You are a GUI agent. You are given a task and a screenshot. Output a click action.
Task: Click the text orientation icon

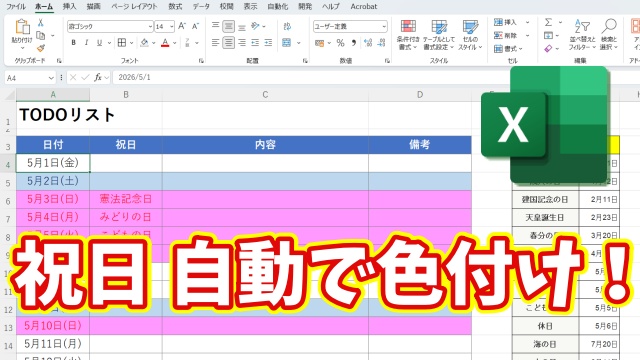256,26
